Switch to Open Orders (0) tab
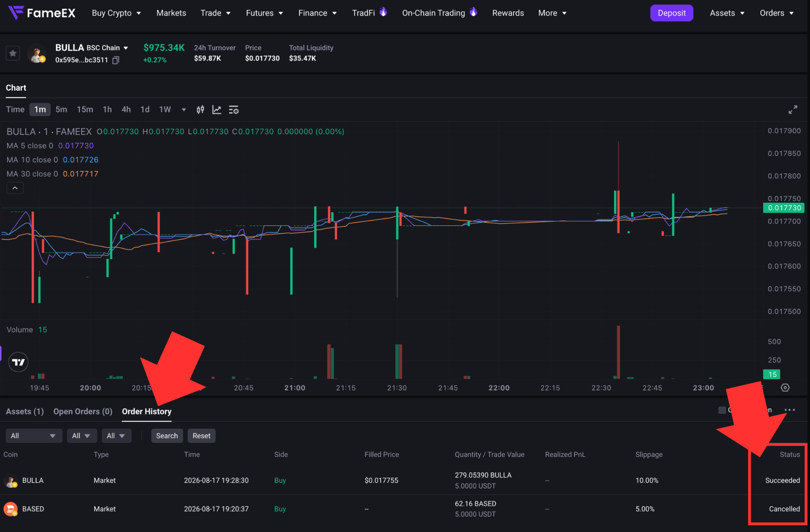 83,411
